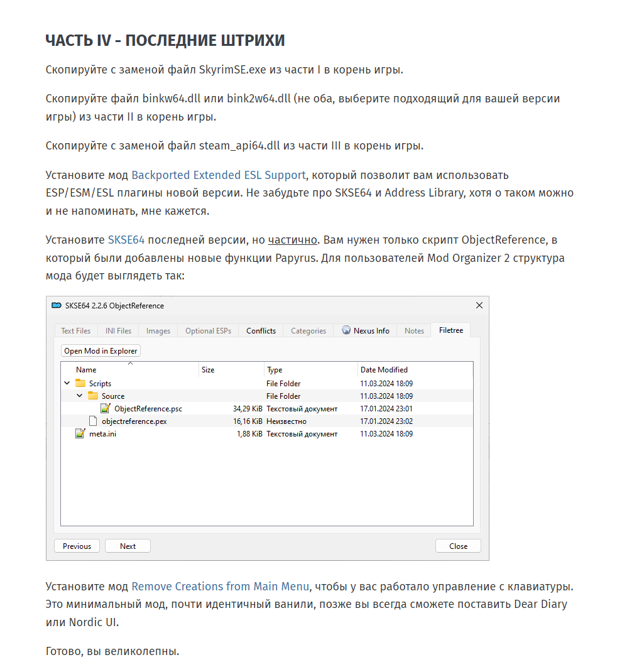Click the Scripts folder icon
Image resolution: width=622 pixels, height=672 pixels.
pyautogui.click(x=80, y=382)
